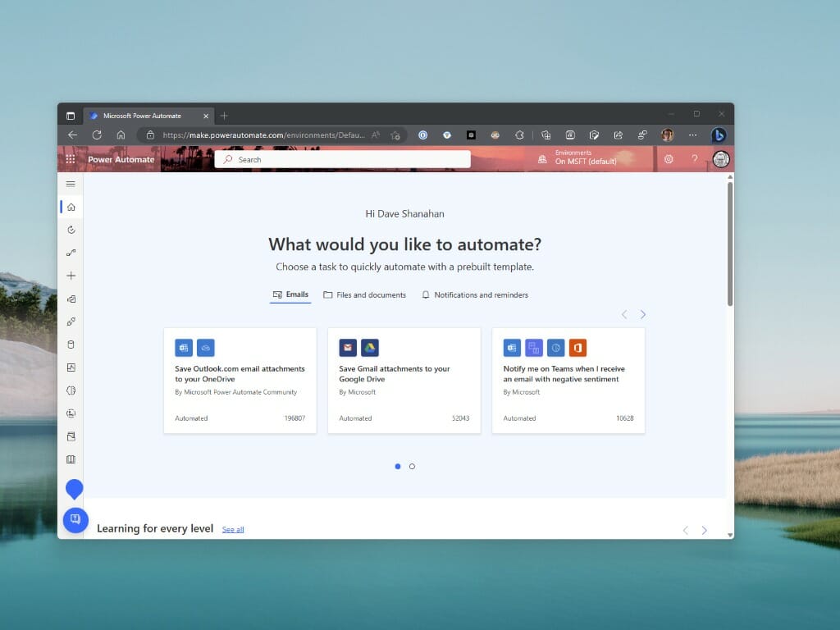Select the first carousel page dot
This screenshot has height=630, width=840.
(x=398, y=467)
